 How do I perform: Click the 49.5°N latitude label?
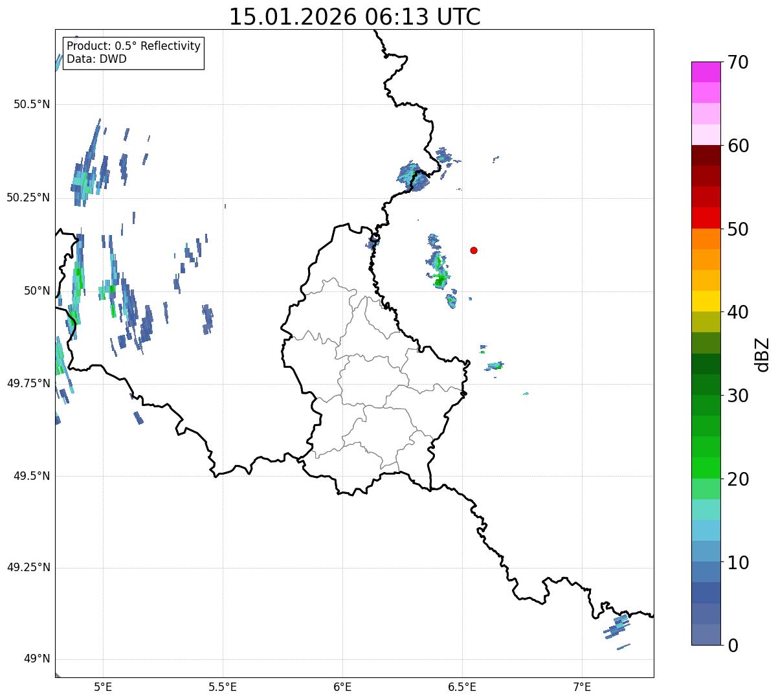coord(32,476)
